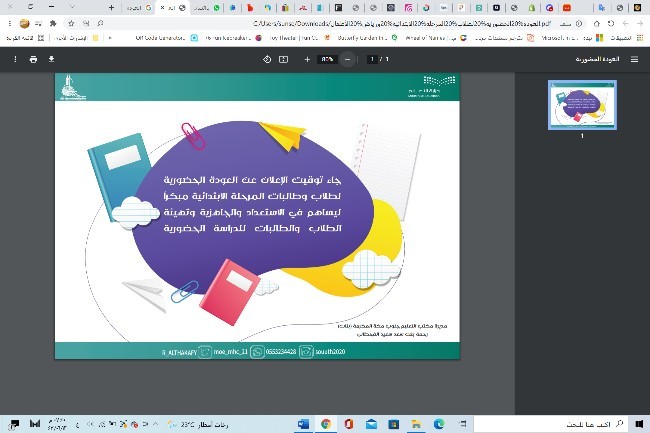This screenshot has height=433, width=650.
Task: Click the zoom percentage field
Action: [326, 59]
